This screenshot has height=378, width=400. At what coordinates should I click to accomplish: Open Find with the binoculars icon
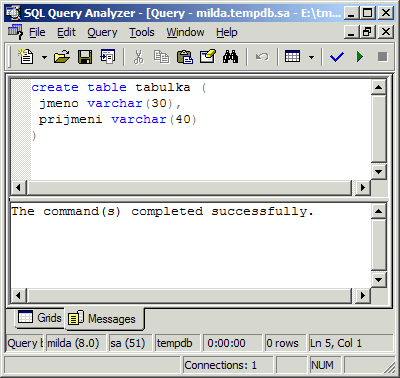coord(231,57)
